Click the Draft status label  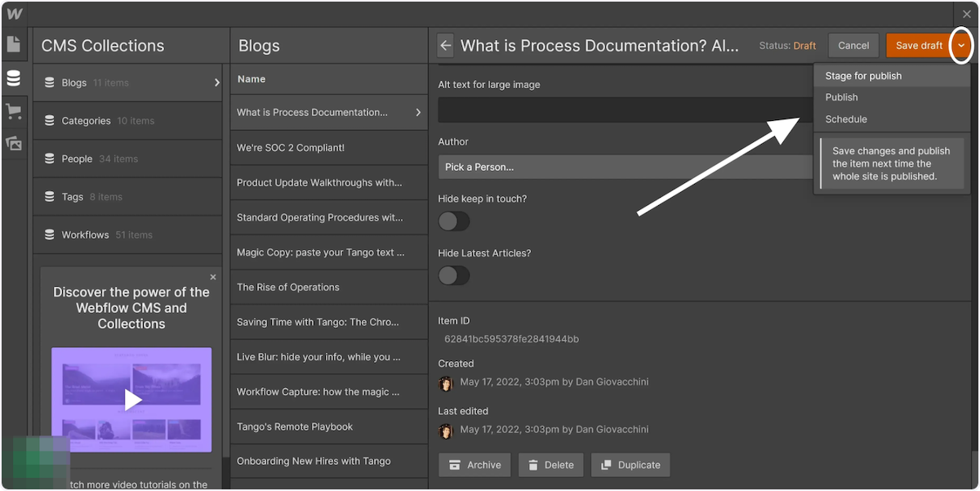(804, 46)
